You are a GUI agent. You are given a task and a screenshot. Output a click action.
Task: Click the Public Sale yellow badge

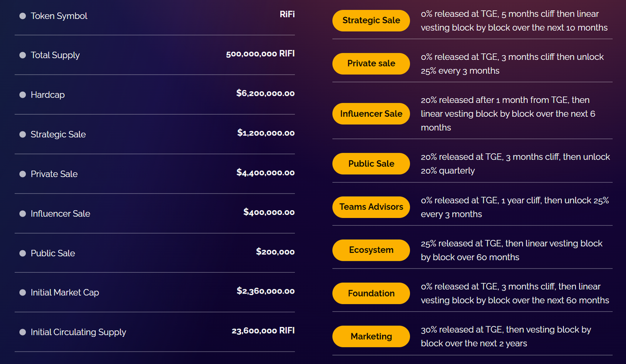coord(371,164)
